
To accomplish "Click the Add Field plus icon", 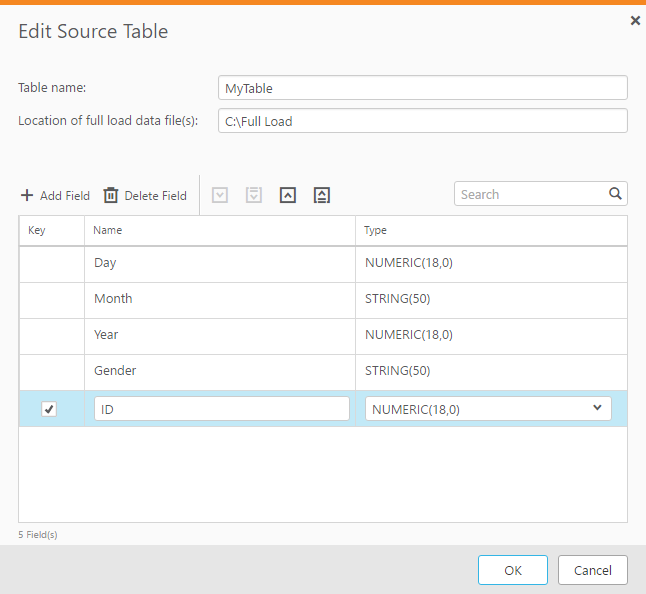I will click(27, 195).
